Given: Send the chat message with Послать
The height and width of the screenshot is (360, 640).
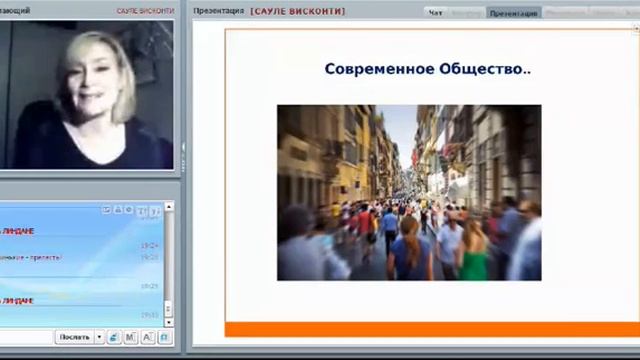Looking at the screenshot, I should [x=75, y=337].
